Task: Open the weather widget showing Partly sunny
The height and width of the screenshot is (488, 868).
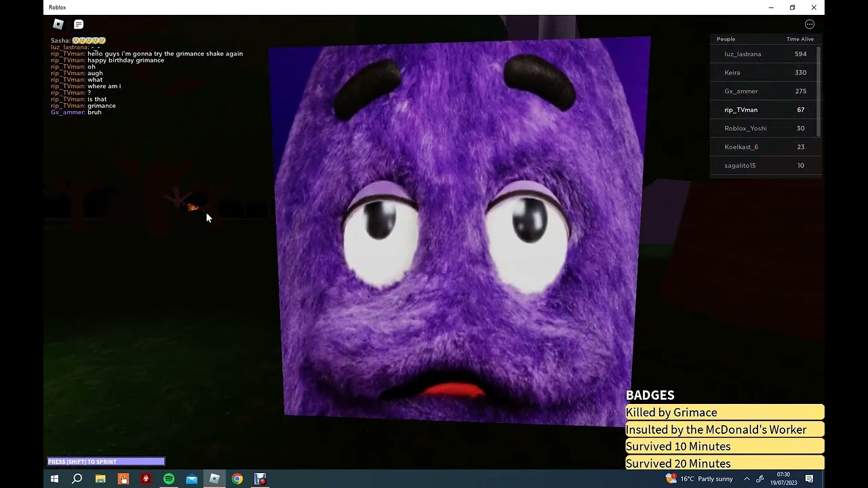Action: [699, 479]
